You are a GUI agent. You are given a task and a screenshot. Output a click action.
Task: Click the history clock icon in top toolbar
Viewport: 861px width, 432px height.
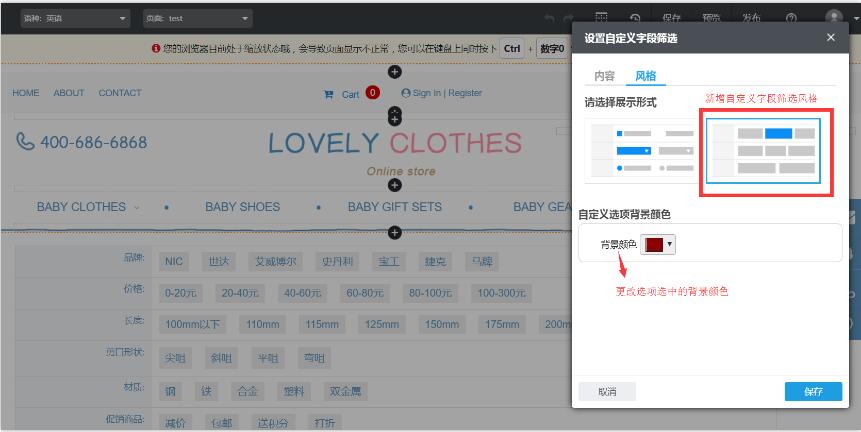[635, 18]
